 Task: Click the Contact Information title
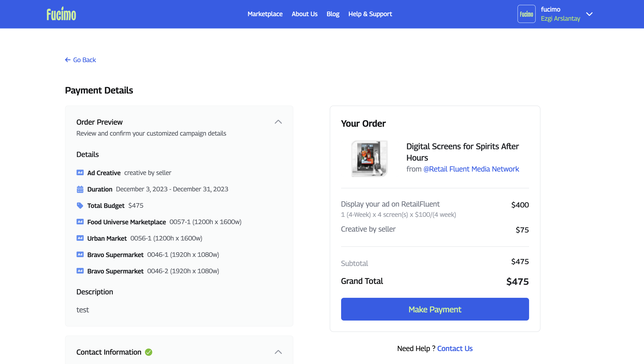pos(109,352)
